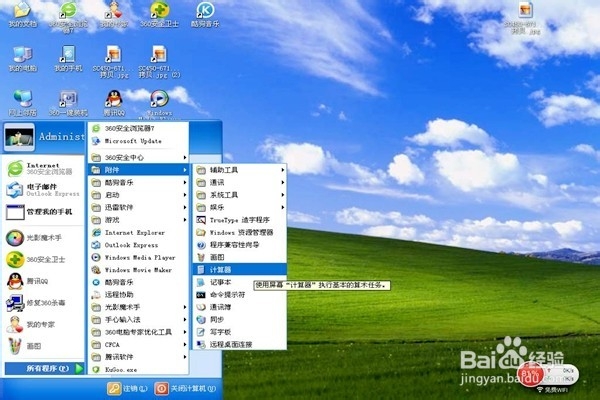Click the Outlook Express programs list icon
This screenshot has width=600, height=400.
pyautogui.click(x=96, y=245)
